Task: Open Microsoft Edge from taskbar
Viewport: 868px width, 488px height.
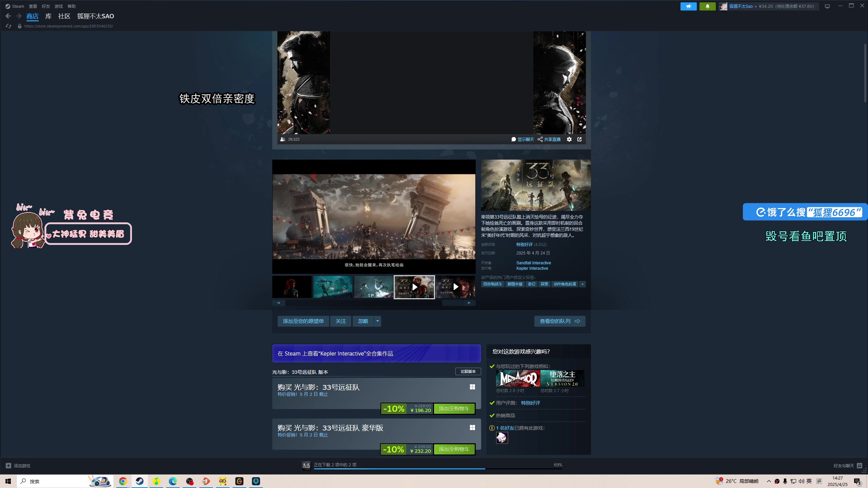Action: pyautogui.click(x=173, y=481)
